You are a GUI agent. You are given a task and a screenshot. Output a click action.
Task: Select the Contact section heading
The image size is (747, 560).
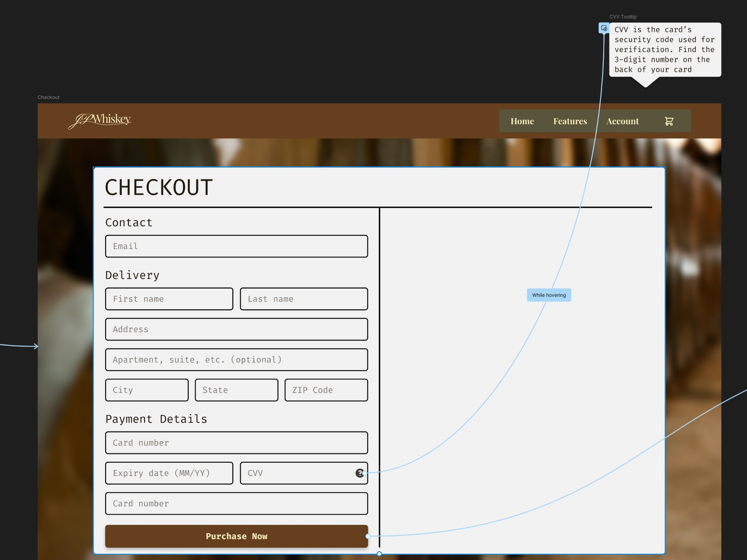[x=129, y=222]
